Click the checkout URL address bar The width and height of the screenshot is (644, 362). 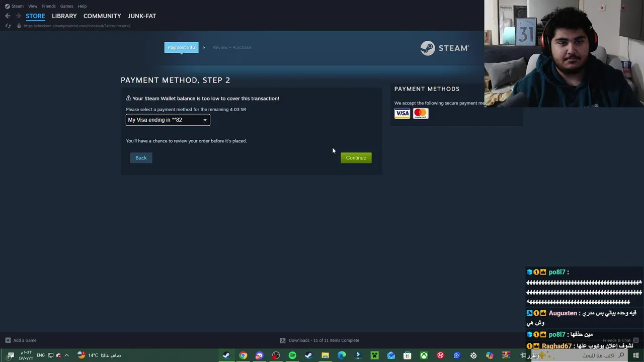coord(77,26)
